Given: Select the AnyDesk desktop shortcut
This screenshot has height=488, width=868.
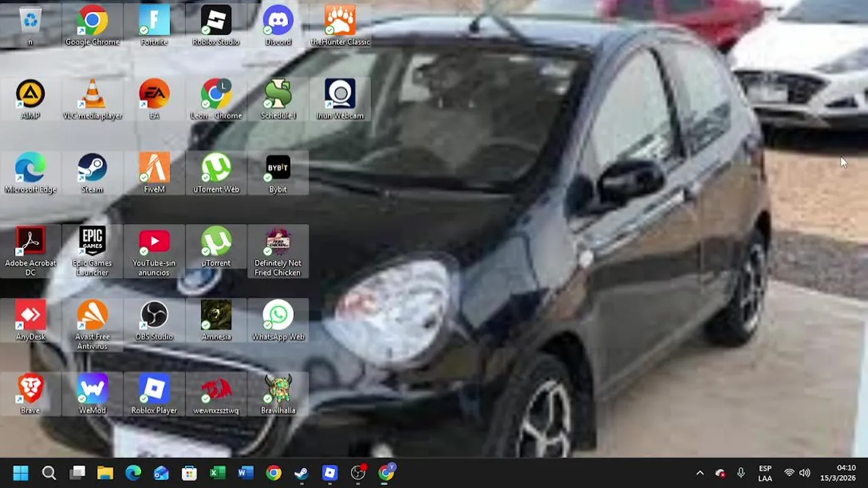Looking at the screenshot, I should pos(31,321).
